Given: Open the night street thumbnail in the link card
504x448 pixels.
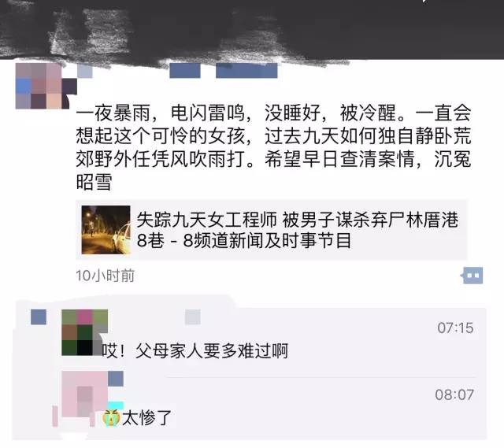Looking at the screenshot, I should [x=106, y=230].
